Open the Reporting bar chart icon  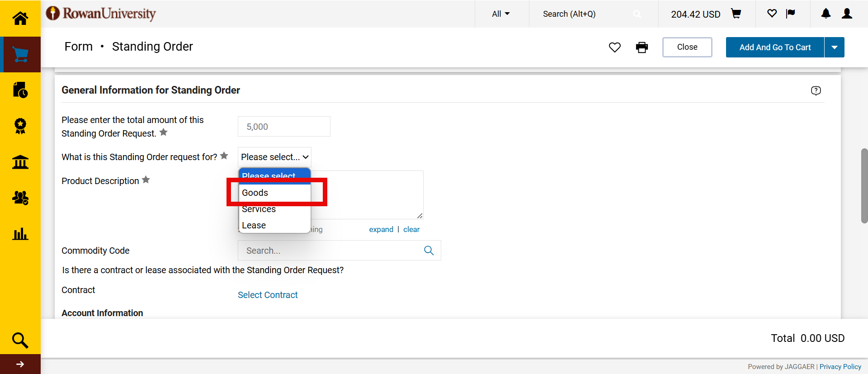(x=20, y=234)
